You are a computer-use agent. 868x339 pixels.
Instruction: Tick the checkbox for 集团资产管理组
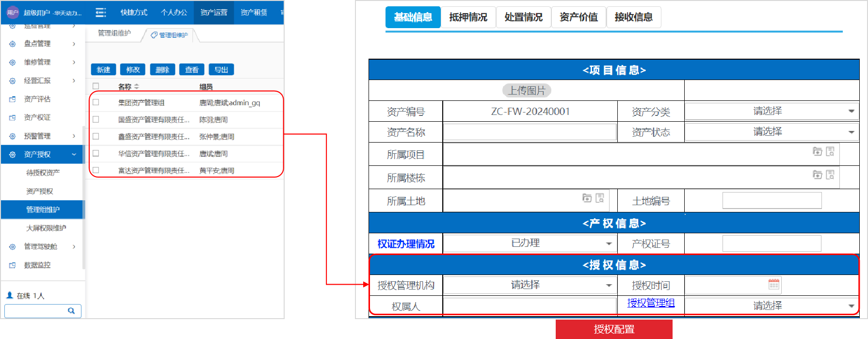[96, 102]
